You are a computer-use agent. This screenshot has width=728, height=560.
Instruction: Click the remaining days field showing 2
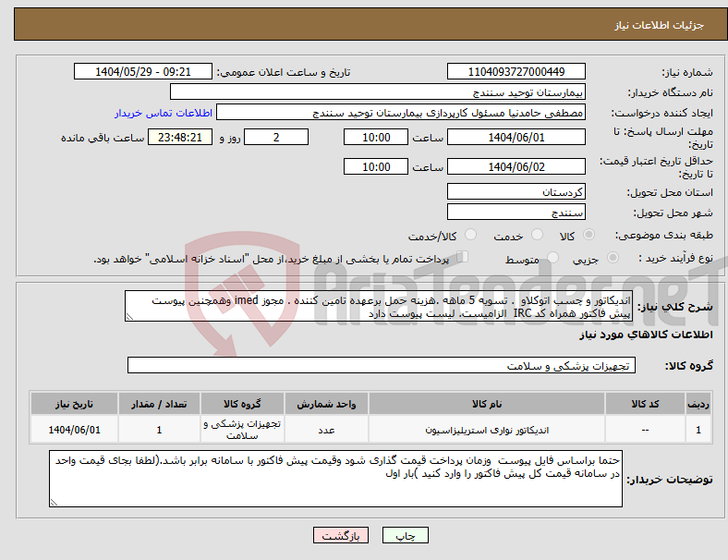pos(276,137)
